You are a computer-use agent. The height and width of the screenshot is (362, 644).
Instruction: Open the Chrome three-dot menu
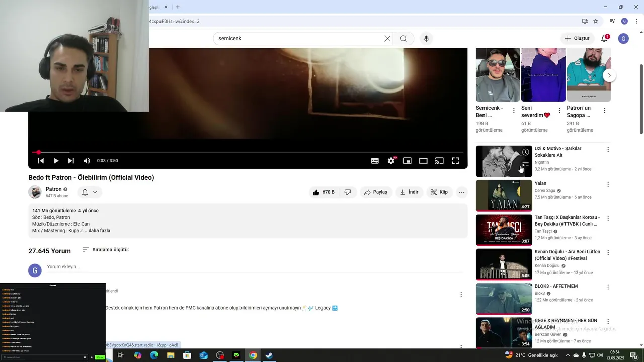(x=636, y=21)
